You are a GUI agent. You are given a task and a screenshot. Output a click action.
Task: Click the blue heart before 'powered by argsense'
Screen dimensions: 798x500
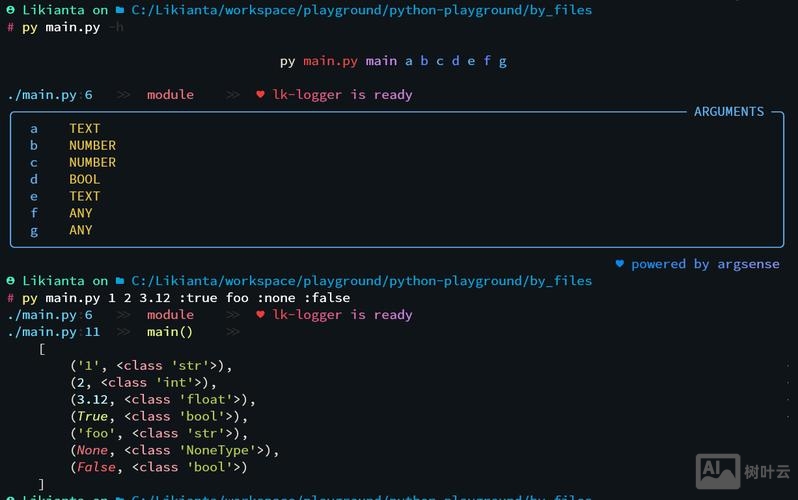pos(619,263)
